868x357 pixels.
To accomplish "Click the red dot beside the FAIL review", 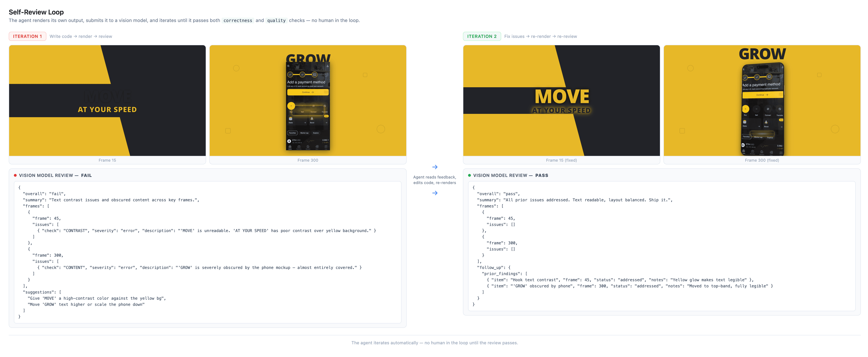I will [x=15, y=175].
